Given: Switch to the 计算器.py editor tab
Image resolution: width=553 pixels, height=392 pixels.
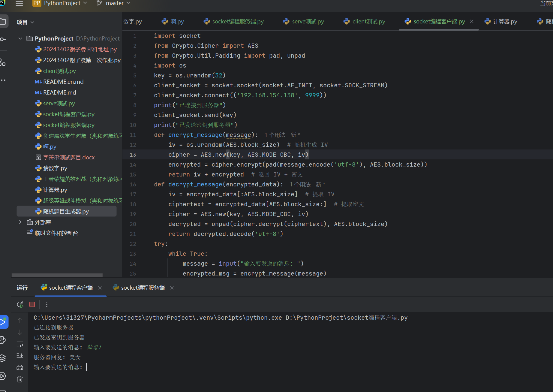Looking at the screenshot, I should (501, 21).
